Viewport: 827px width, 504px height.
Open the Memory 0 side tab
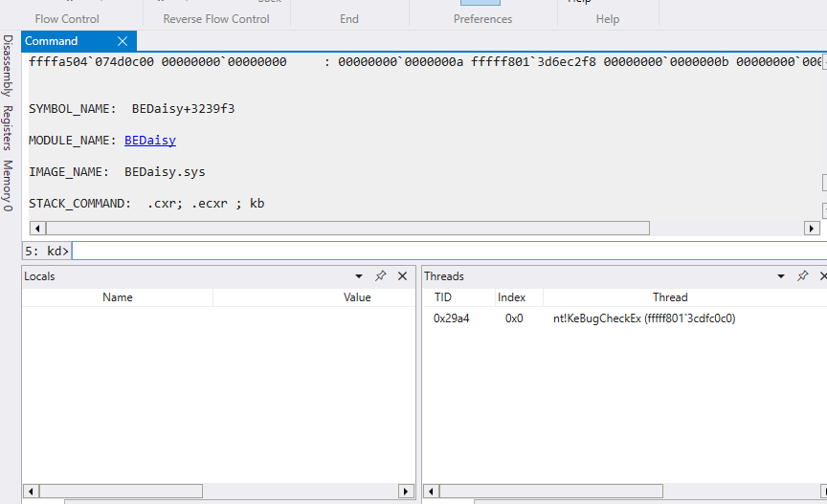pos(8,186)
